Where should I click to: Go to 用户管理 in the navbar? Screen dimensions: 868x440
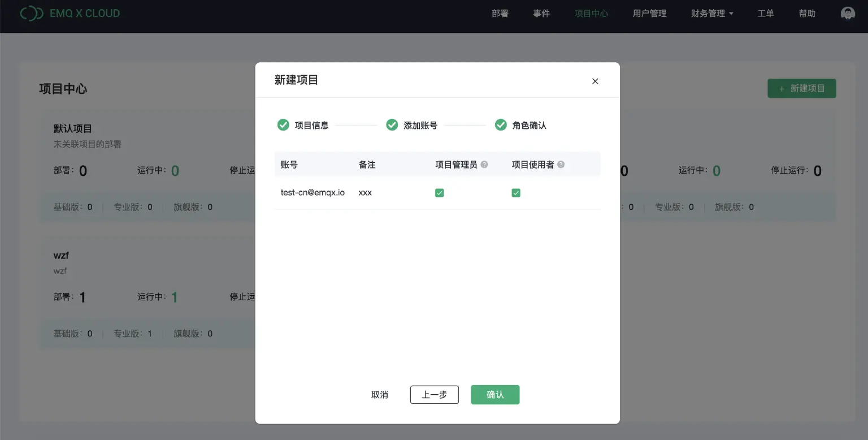[649, 13]
